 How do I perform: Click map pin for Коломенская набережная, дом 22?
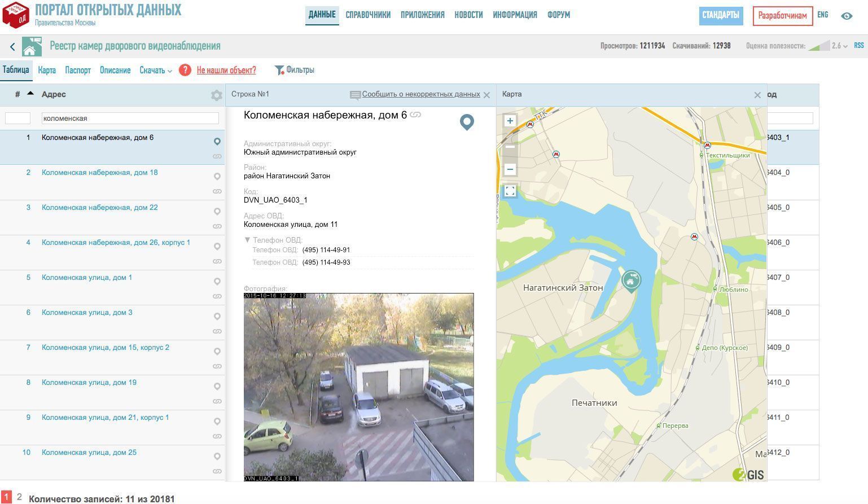coord(217,212)
